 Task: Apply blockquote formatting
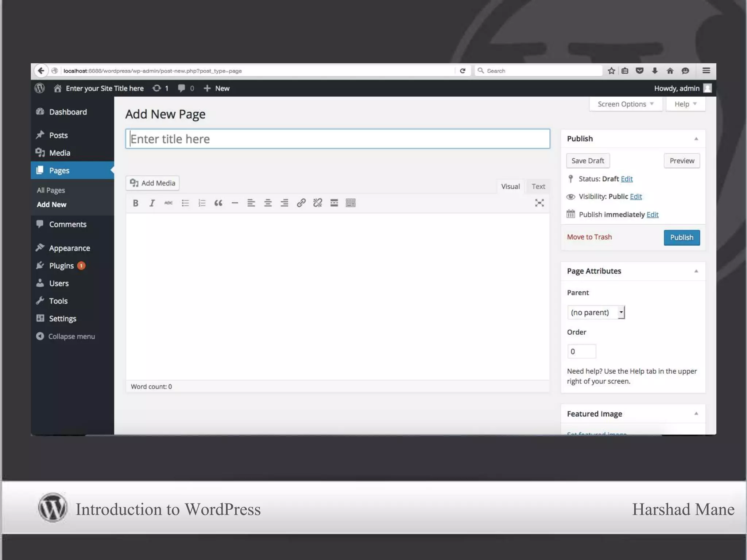click(218, 203)
